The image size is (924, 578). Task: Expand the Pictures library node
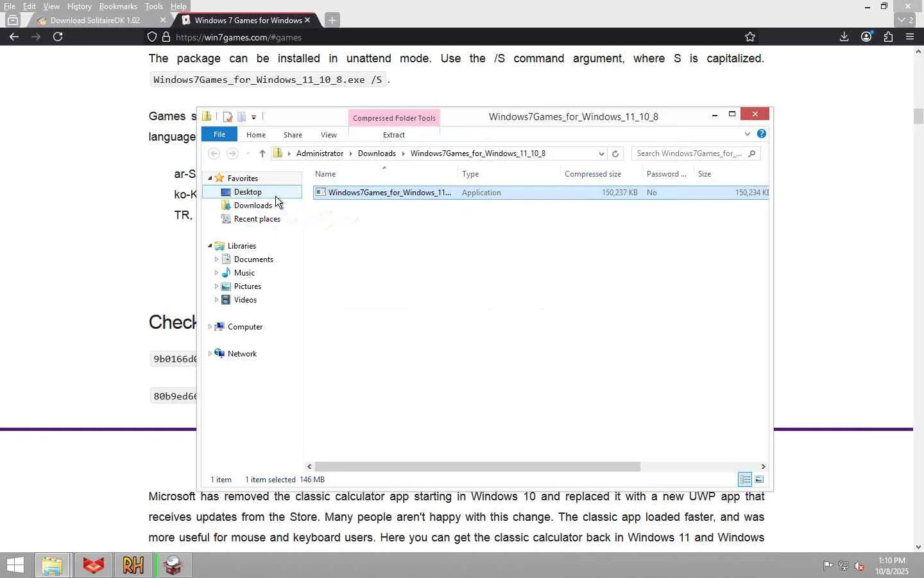click(216, 286)
